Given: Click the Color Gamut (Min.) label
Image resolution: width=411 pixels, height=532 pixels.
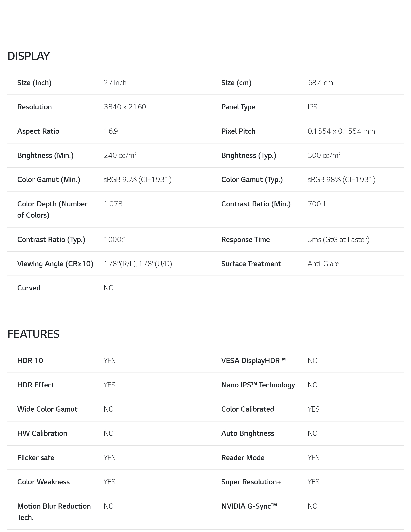Looking at the screenshot, I should point(49,180).
